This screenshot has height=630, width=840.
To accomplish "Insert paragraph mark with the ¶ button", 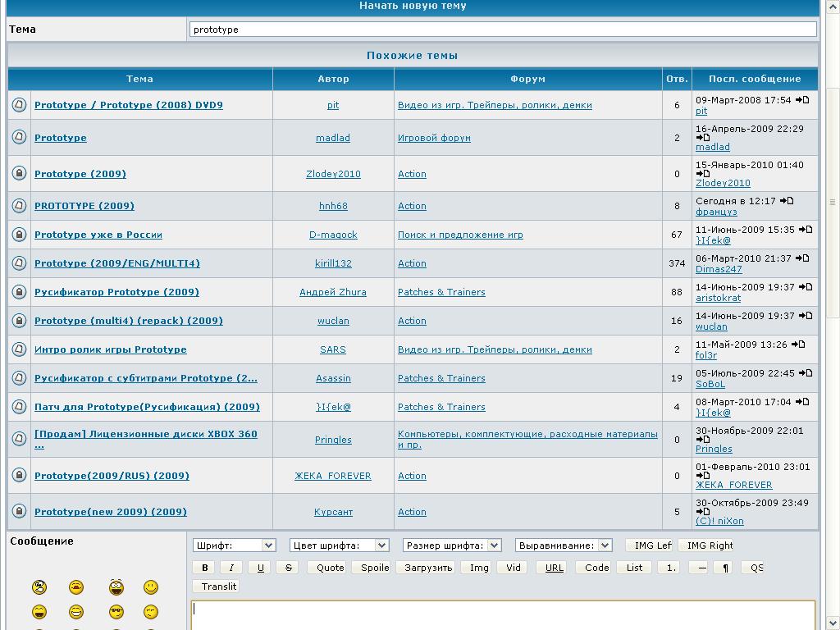I will click(x=725, y=567).
